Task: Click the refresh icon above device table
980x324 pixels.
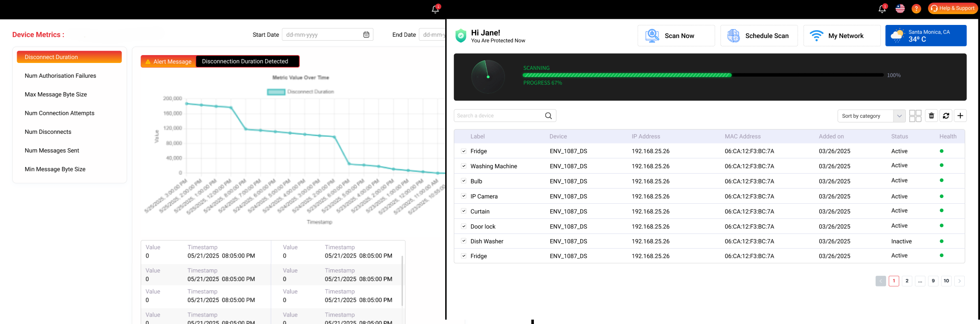Action: [946, 116]
